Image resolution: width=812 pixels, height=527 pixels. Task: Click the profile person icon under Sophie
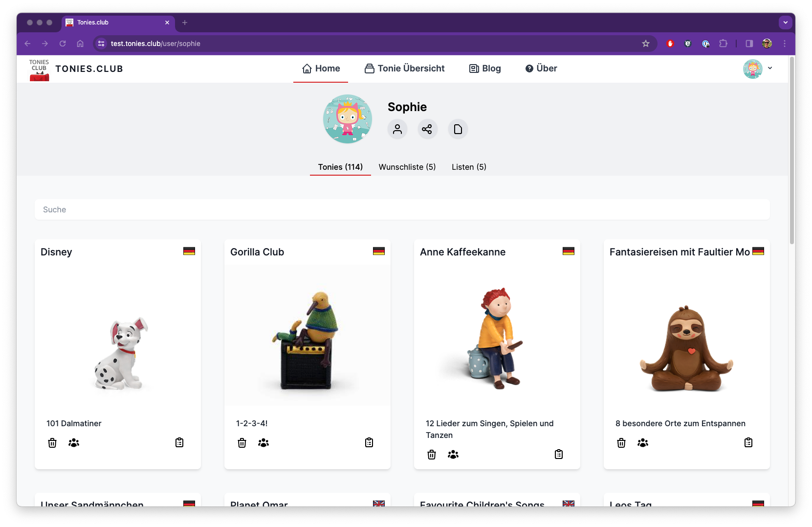(x=397, y=129)
